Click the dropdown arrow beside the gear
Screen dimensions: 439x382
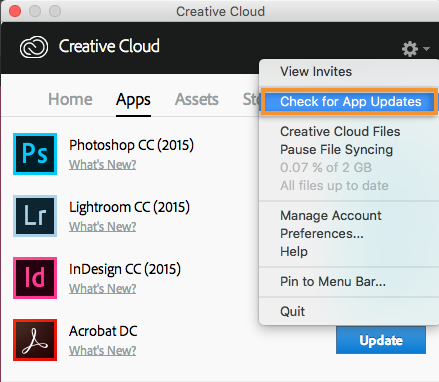click(x=426, y=49)
